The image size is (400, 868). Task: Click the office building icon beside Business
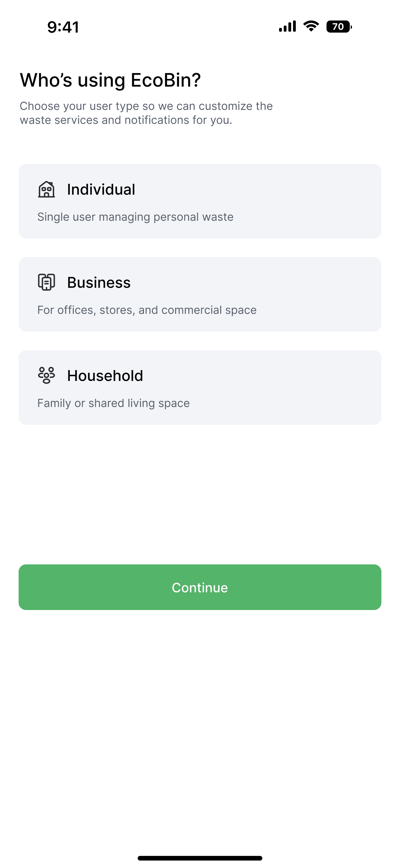[47, 282]
